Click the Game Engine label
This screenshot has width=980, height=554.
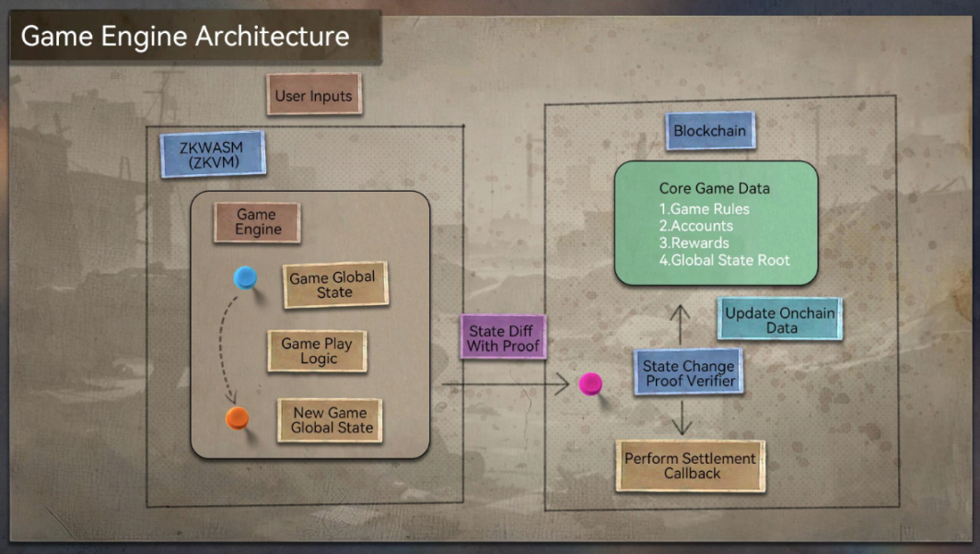click(x=257, y=222)
